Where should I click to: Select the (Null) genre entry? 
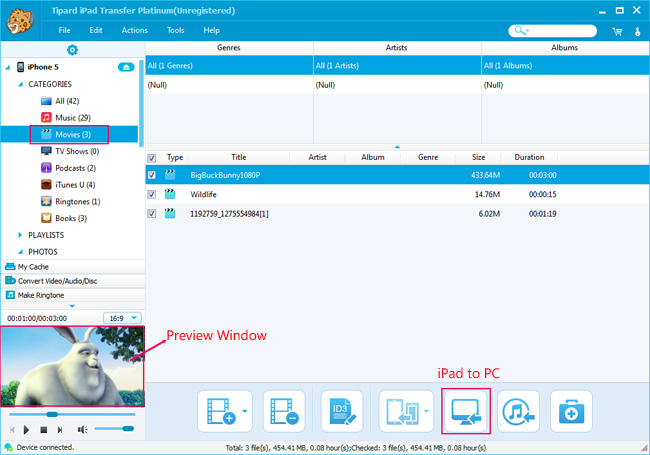(229, 85)
